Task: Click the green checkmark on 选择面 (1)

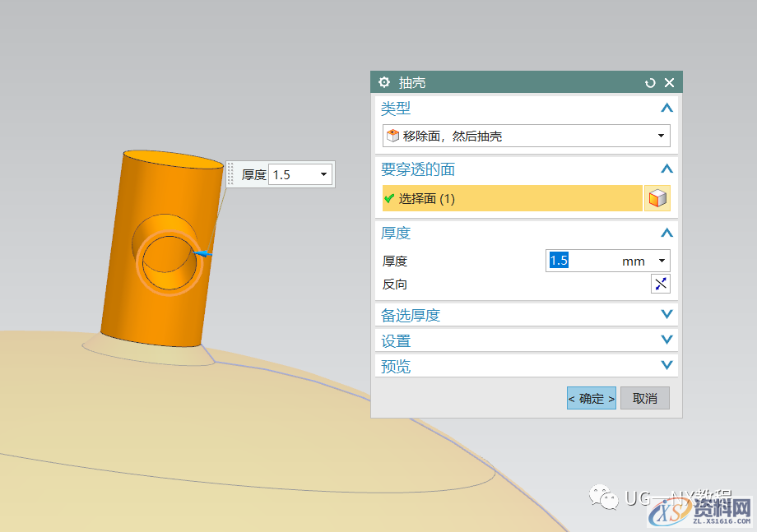Action: 389,198
